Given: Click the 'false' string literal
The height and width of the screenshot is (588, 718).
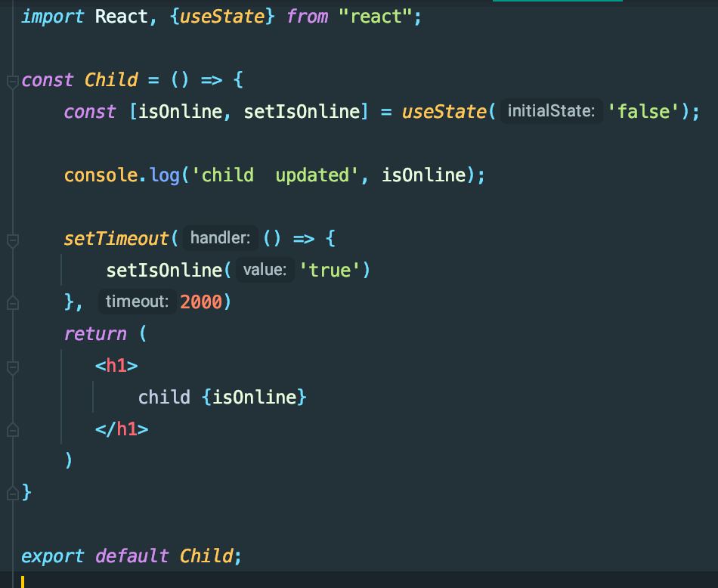Looking at the screenshot, I should (x=643, y=111).
